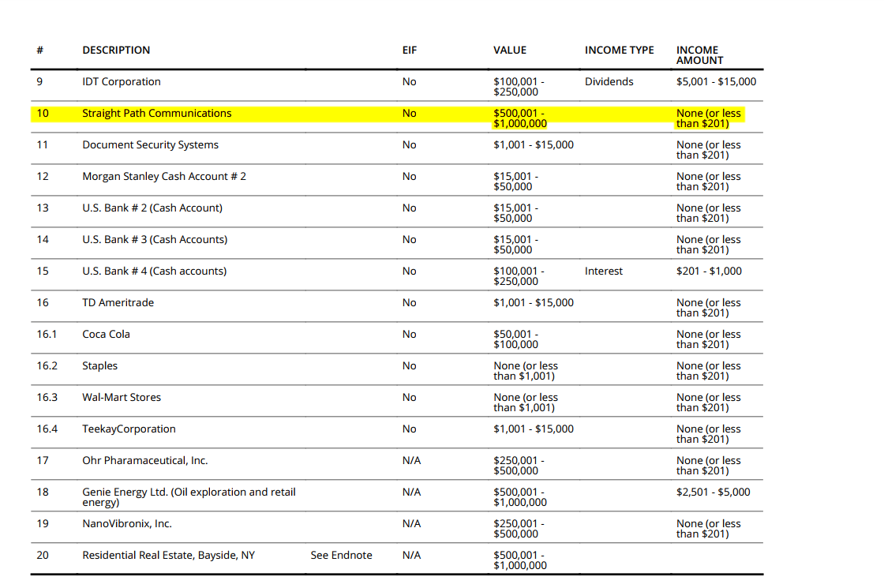Click the Interest income type cell
The image size is (884, 588).
point(603,272)
